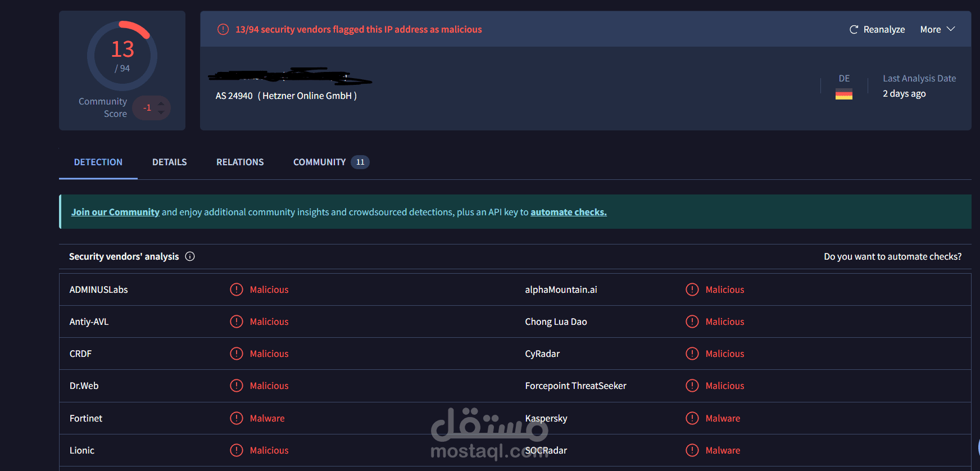Open the More dropdown menu

point(937,29)
